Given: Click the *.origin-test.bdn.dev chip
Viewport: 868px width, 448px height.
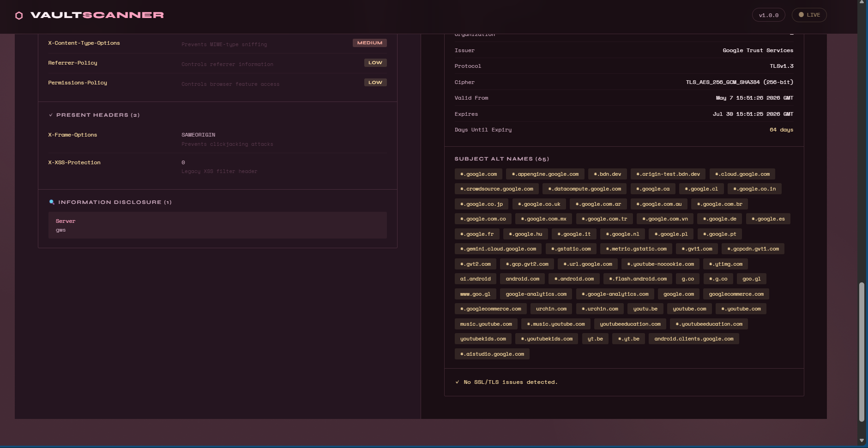Looking at the screenshot, I should coord(668,174).
